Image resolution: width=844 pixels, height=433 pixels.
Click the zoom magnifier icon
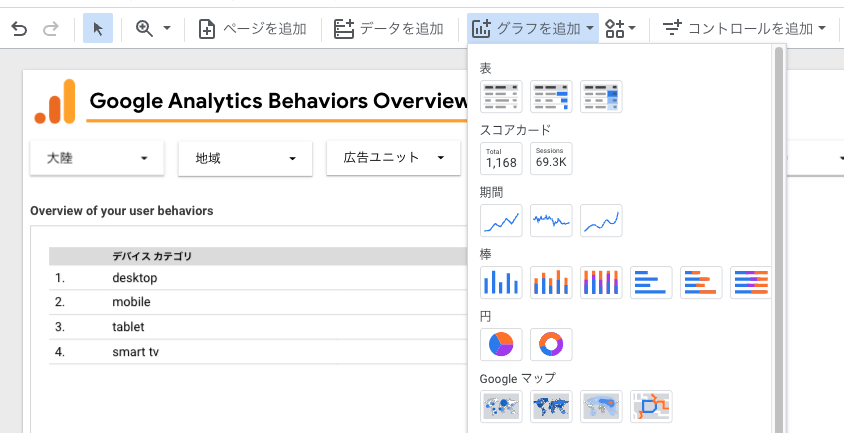pyautogui.click(x=144, y=28)
